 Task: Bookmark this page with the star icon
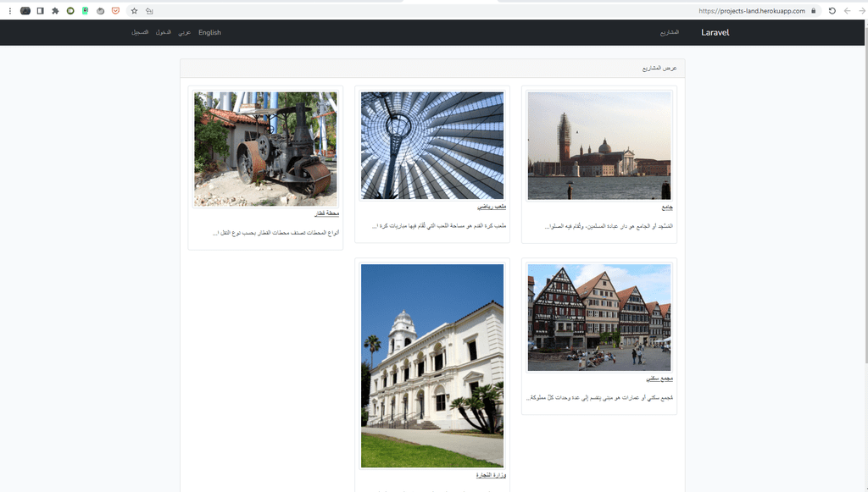tap(134, 10)
